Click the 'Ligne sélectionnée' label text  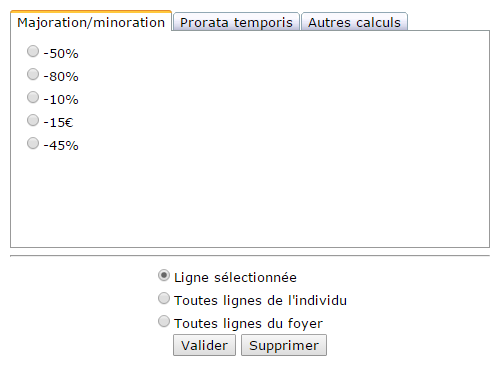[x=235, y=277]
